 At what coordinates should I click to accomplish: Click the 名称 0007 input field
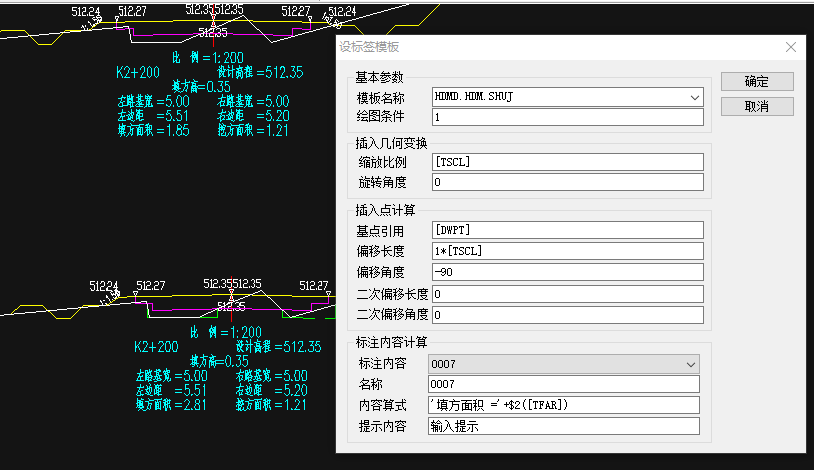pos(564,384)
